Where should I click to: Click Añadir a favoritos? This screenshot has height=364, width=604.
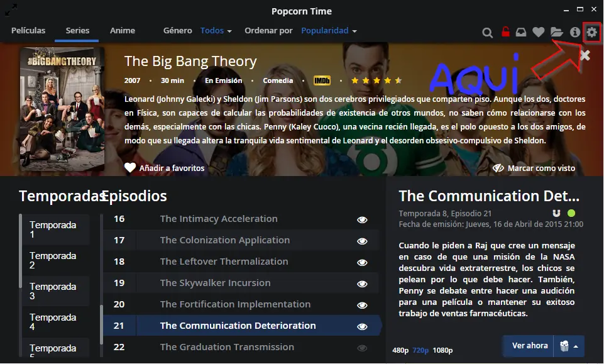172,168
